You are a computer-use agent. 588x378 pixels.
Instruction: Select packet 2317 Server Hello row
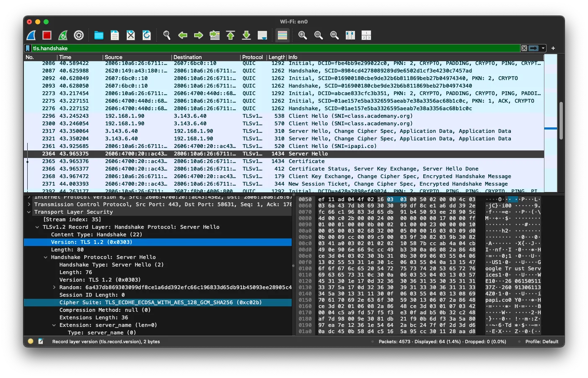(x=284, y=131)
